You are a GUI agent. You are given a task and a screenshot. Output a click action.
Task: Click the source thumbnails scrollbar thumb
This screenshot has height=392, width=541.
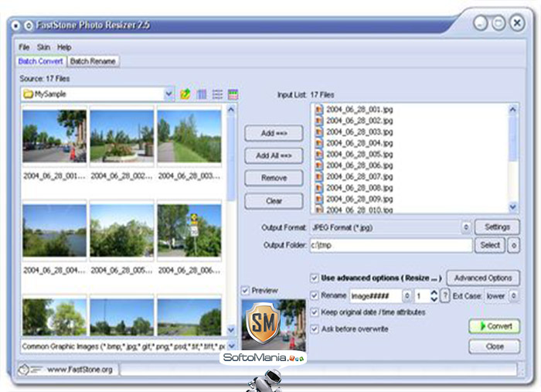pos(231,158)
